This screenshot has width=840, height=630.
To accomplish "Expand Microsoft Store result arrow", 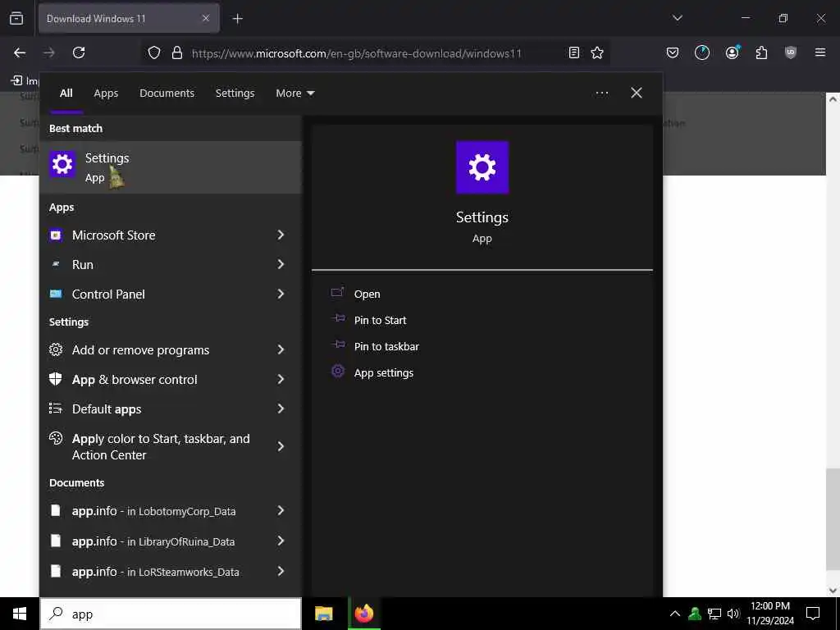I will pos(281,235).
